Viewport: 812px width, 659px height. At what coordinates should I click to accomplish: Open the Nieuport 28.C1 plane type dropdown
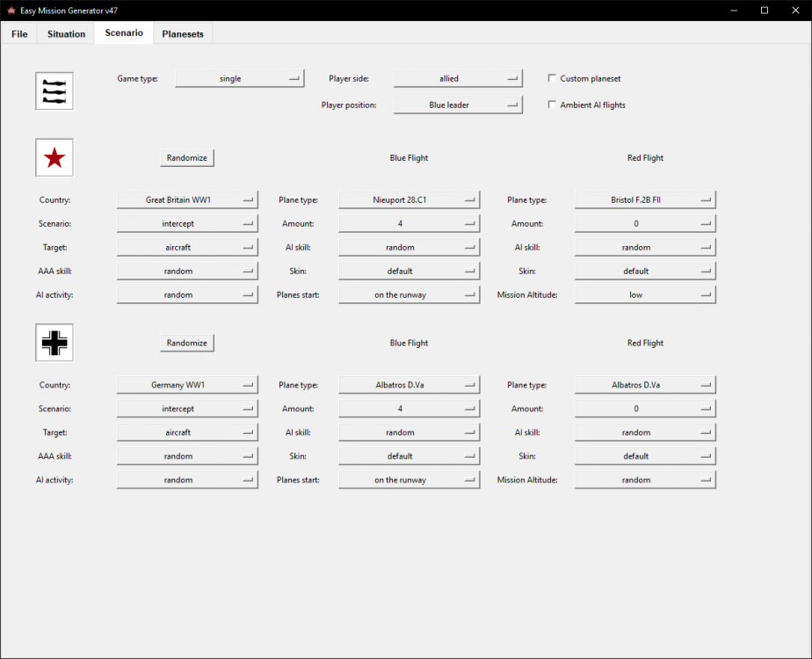[409, 199]
